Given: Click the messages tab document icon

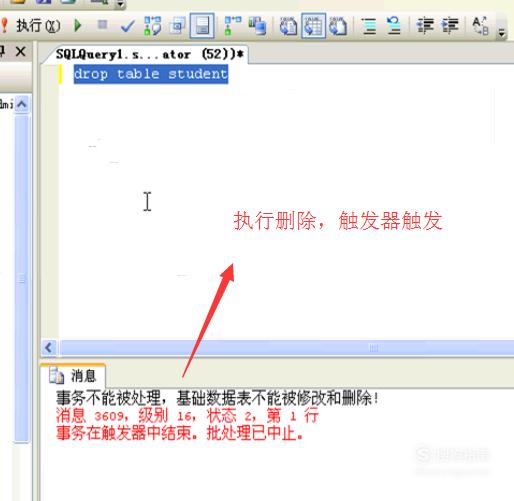Looking at the screenshot, I should tap(56, 376).
